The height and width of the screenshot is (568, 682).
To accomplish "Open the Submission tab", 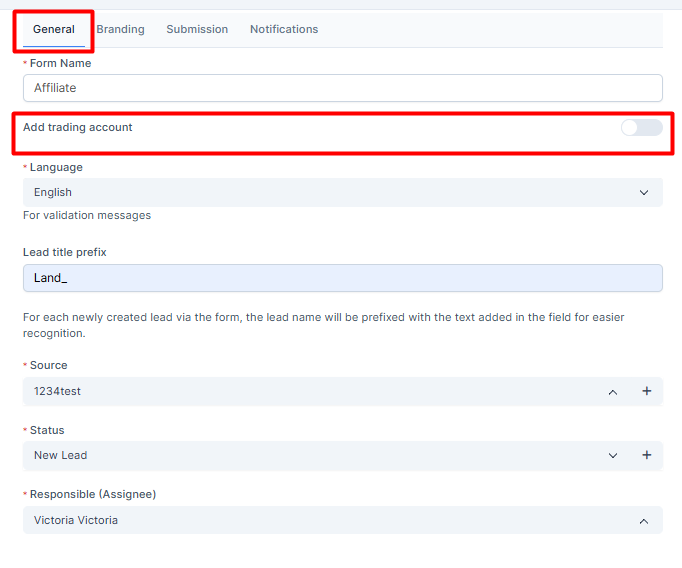I will [197, 29].
